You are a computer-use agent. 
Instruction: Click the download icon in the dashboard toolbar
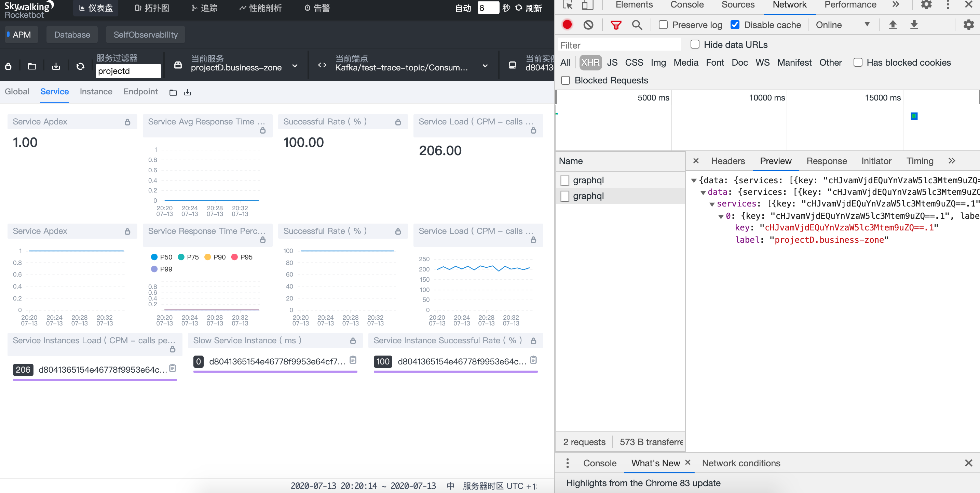pyautogui.click(x=56, y=66)
